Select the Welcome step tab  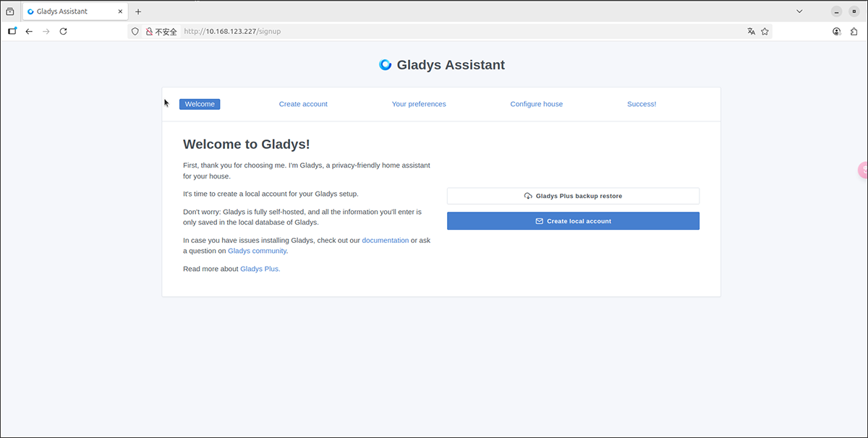[200, 104]
